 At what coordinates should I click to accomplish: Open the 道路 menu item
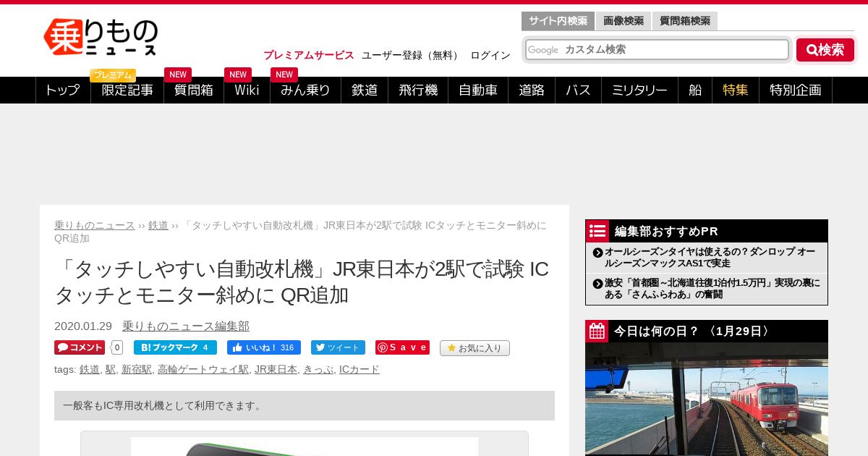coord(532,90)
